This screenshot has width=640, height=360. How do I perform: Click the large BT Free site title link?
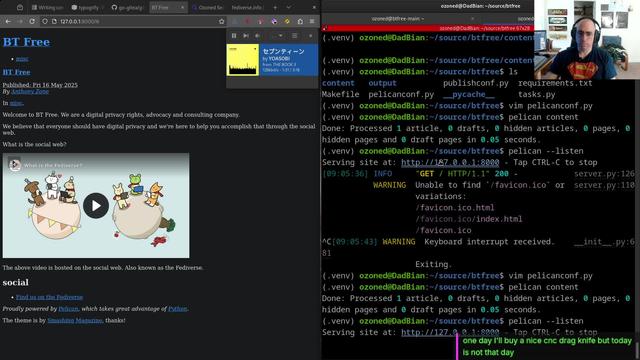(x=27, y=42)
